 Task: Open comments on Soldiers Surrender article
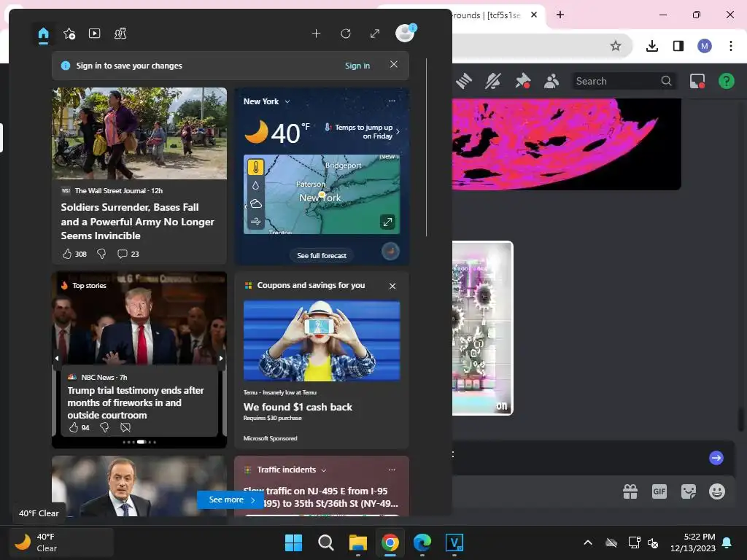(x=128, y=254)
